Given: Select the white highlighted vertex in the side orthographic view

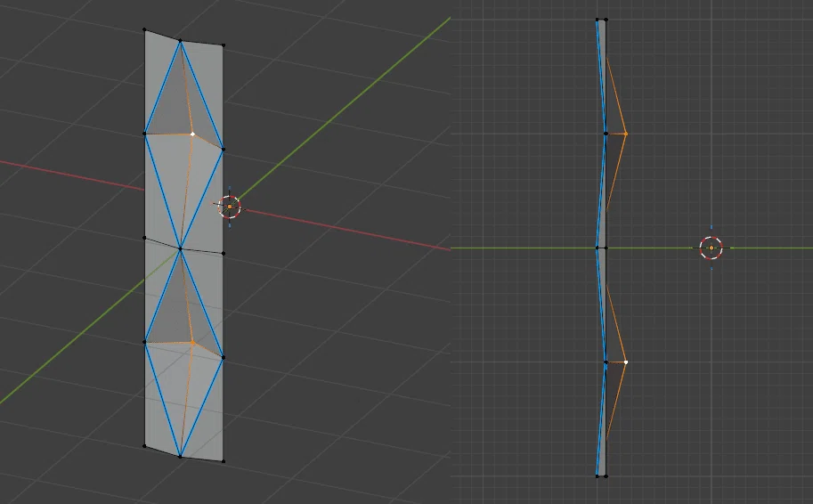Looking at the screenshot, I should (x=626, y=362).
